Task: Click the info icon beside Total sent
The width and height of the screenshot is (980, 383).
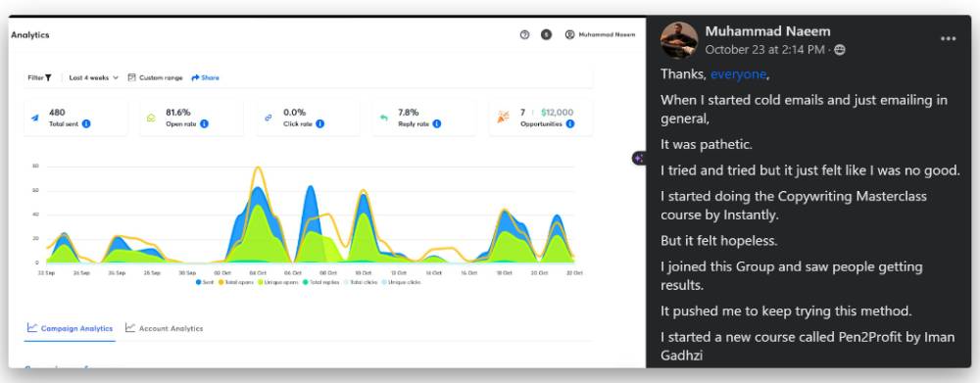Action: coord(86,123)
